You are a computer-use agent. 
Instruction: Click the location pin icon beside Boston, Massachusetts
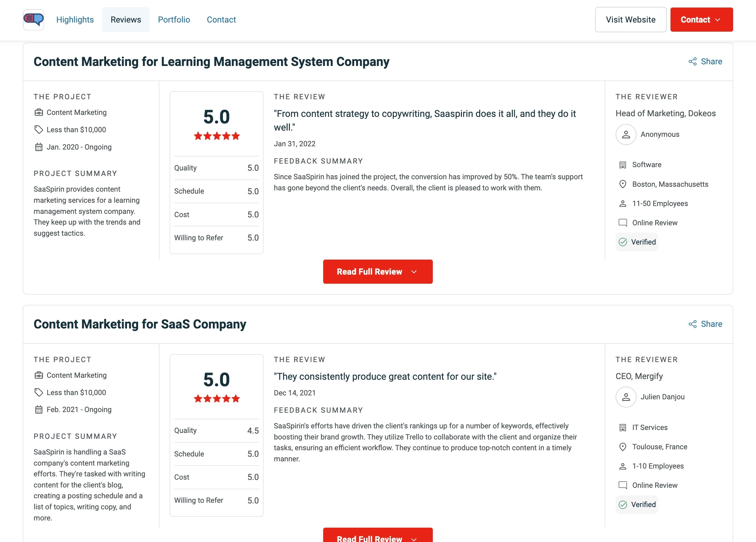point(623,184)
